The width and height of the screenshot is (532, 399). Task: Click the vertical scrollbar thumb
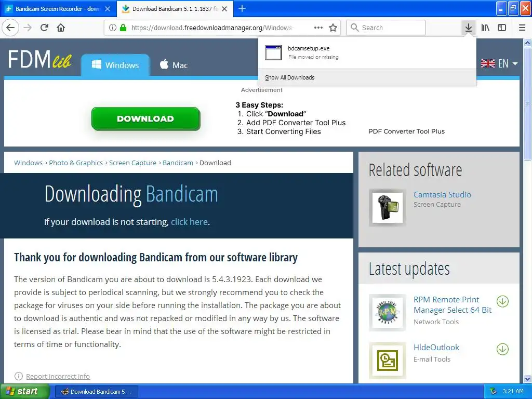528,103
